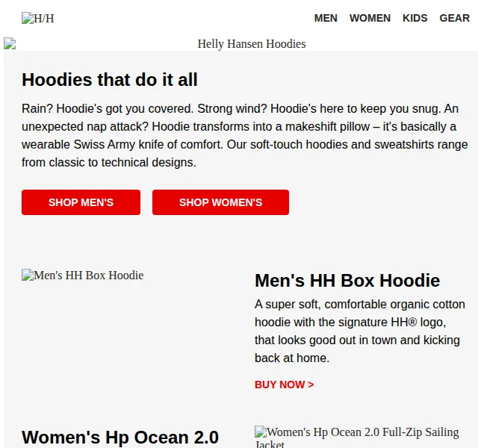The height and width of the screenshot is (448, 478).
Task: Follow the BUY NOW > link
Action: click(x=284, y=385)
